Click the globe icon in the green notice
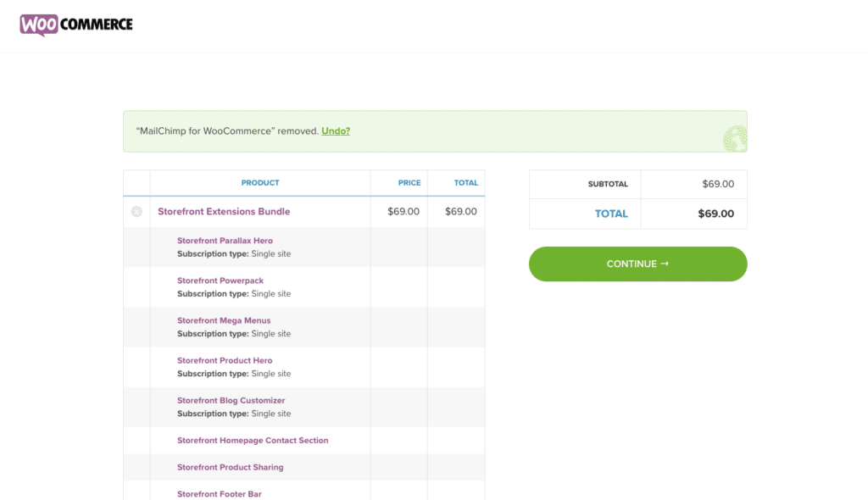 (734, 139)
